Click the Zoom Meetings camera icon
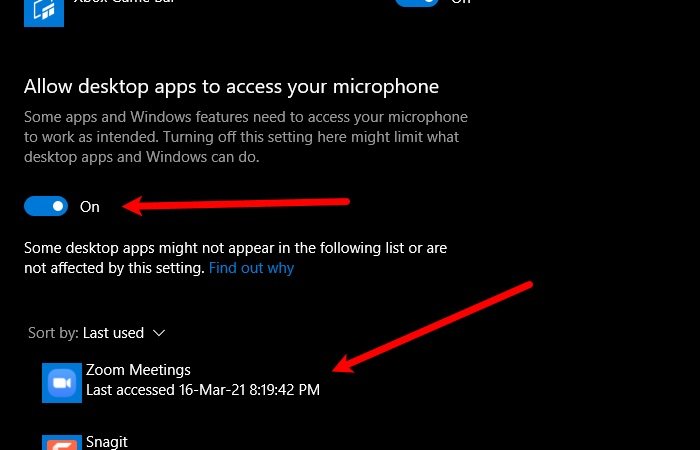 [62, 383]
